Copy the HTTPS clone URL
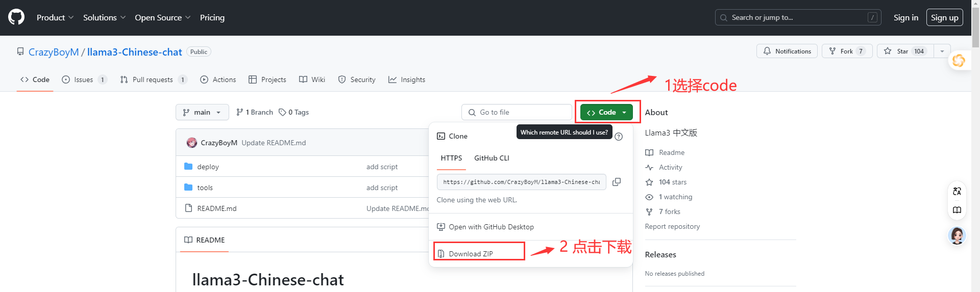This screenshot has width=980, height=292. coord(617,182)
